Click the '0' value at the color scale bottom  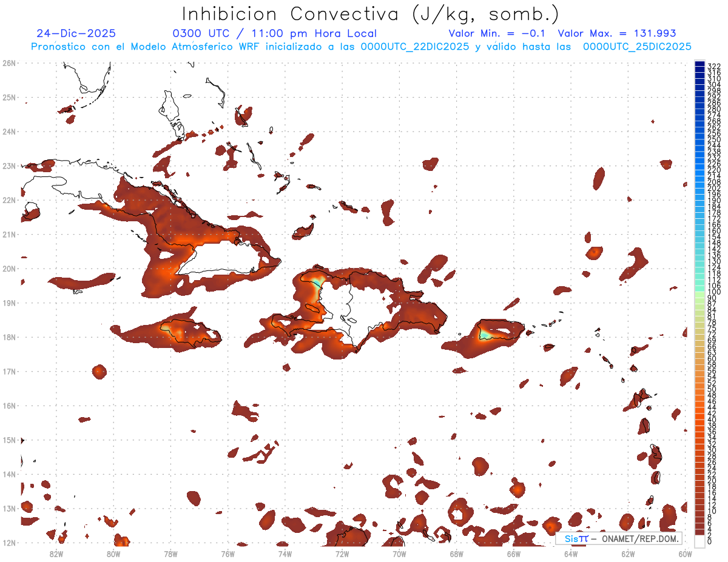710,541
